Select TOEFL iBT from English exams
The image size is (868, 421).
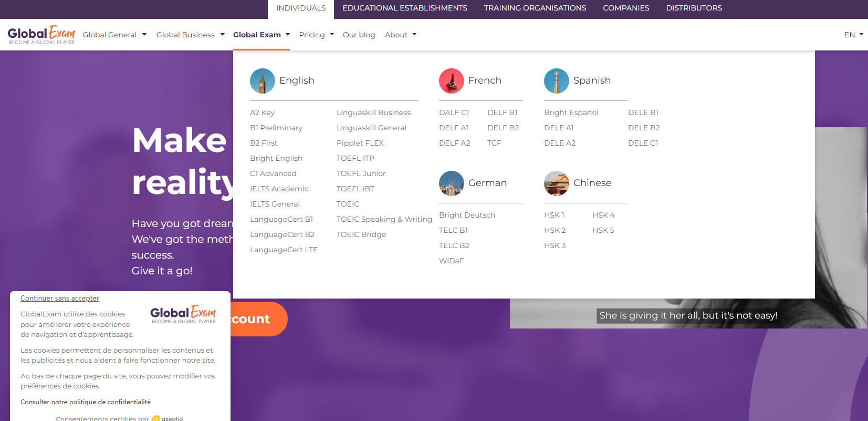pyautogui.click(x=355, y=189)
